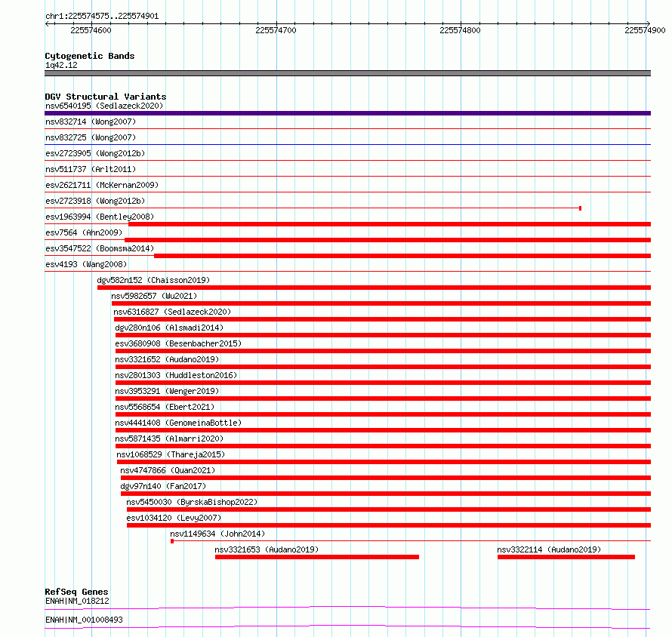
Task: Click dgv280n106 (Alsmadi2014) label
Action: pos(169,328)
